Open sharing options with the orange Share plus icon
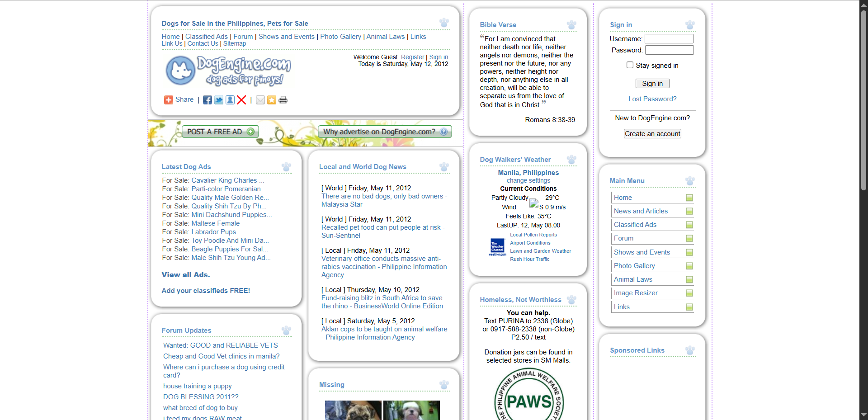 tap(168, 100)
